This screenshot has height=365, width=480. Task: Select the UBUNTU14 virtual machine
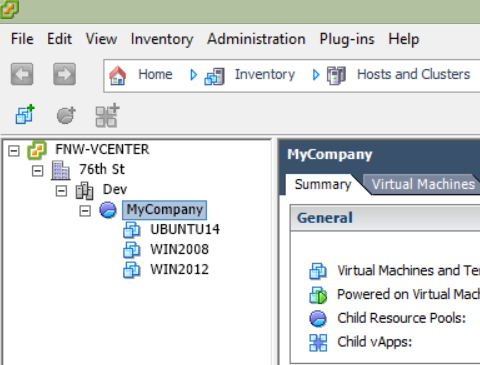(185, 229)
